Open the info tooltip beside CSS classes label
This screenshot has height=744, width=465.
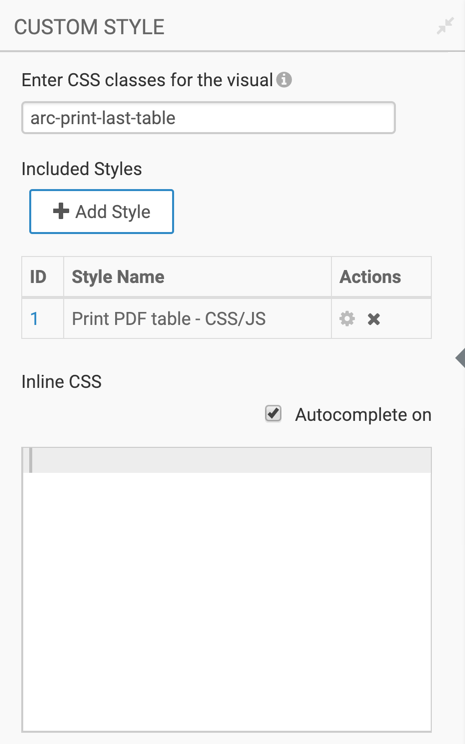coord(284,80)
